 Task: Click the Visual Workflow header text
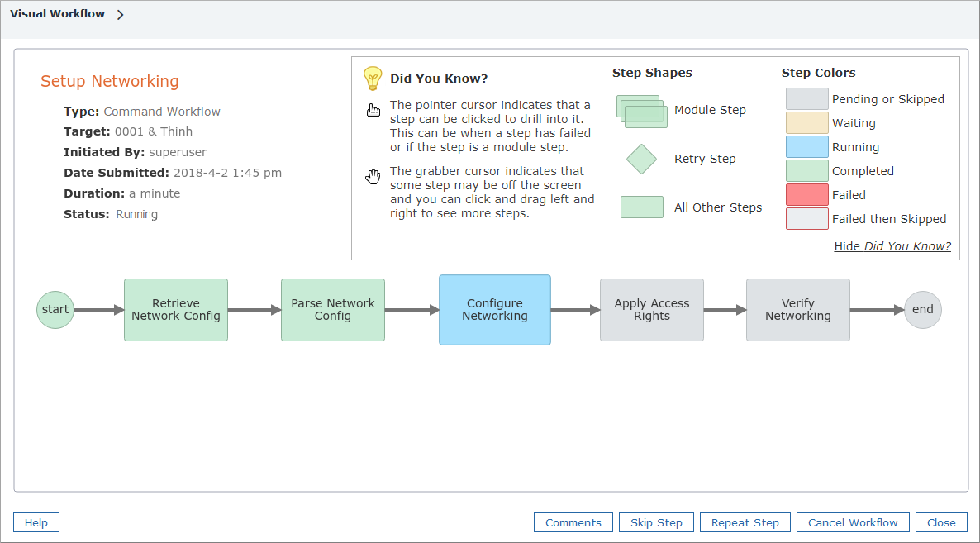(58, 14)
